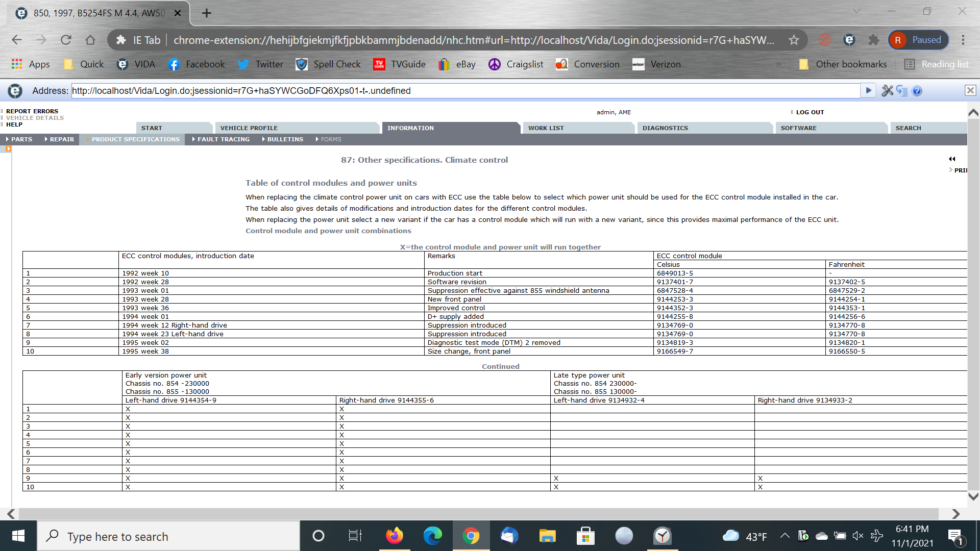Open the VEHICLE PROFILE tab
980x551 pixels.
click(x=249, y=128)
